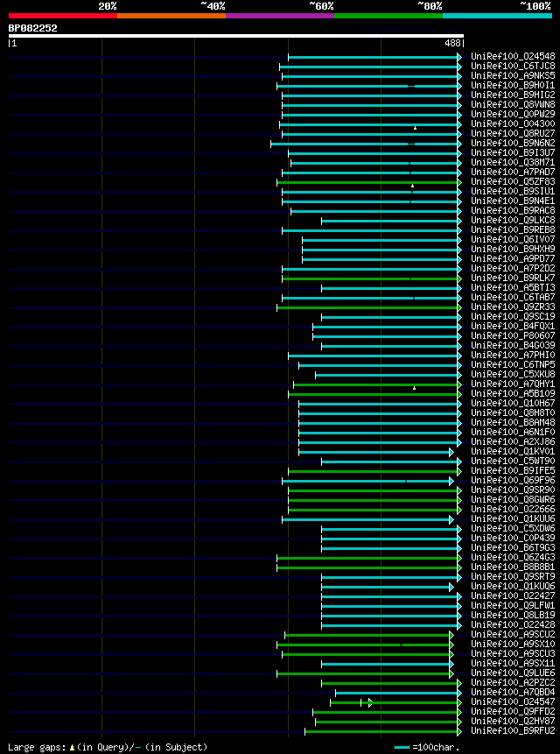Select UniRef100_O22666 hit label

pyautogui.click(x=513, y=510)
